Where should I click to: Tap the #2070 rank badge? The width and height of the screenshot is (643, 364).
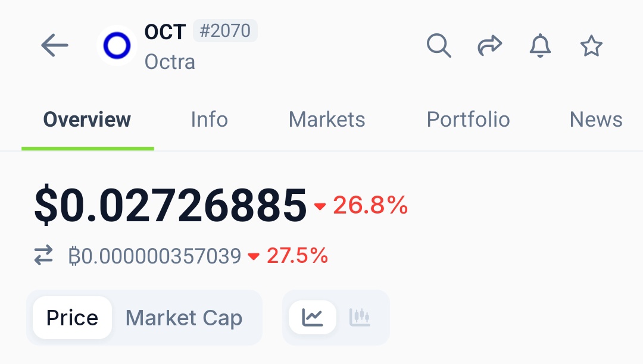(x=225, y=31)
